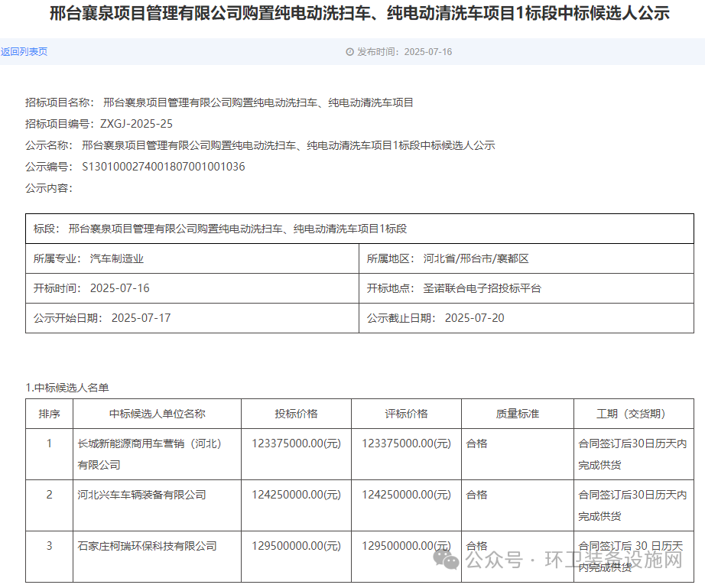Click the clock icon beside 发布时间
The width and height of the screenshot is (705, 588).
(x=349, y=52)
